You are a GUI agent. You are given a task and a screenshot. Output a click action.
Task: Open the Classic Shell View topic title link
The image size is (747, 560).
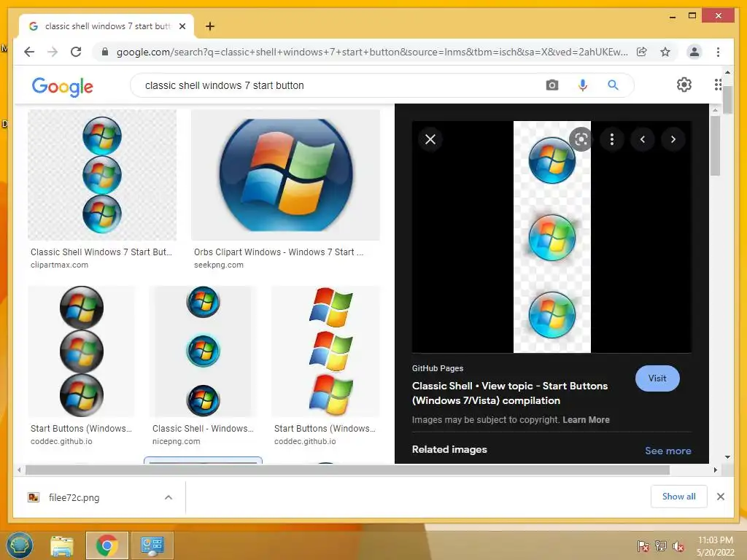point(510,393)
